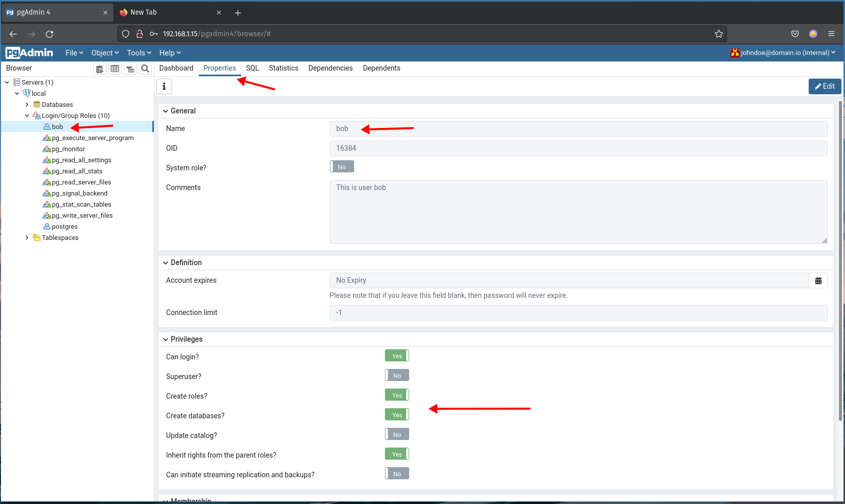
Task: Click the View Data grid icon in Browser panel
Action: [115, 69]
